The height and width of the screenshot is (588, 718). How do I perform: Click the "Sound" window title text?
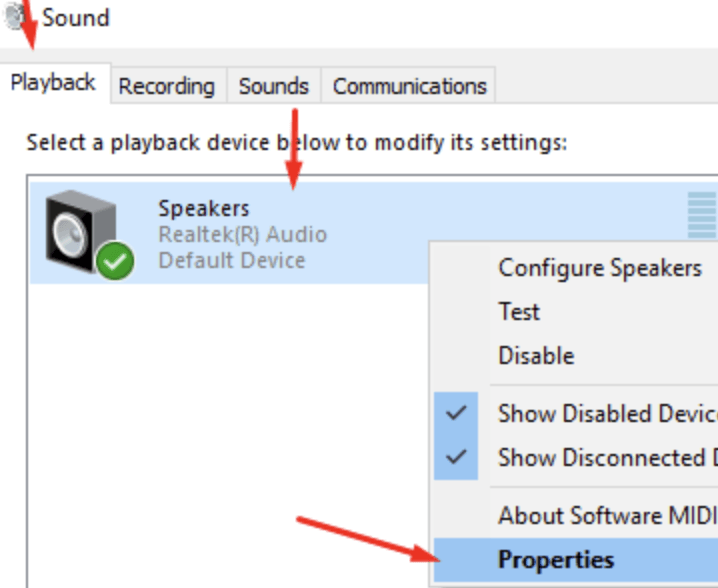pos(76,18)
